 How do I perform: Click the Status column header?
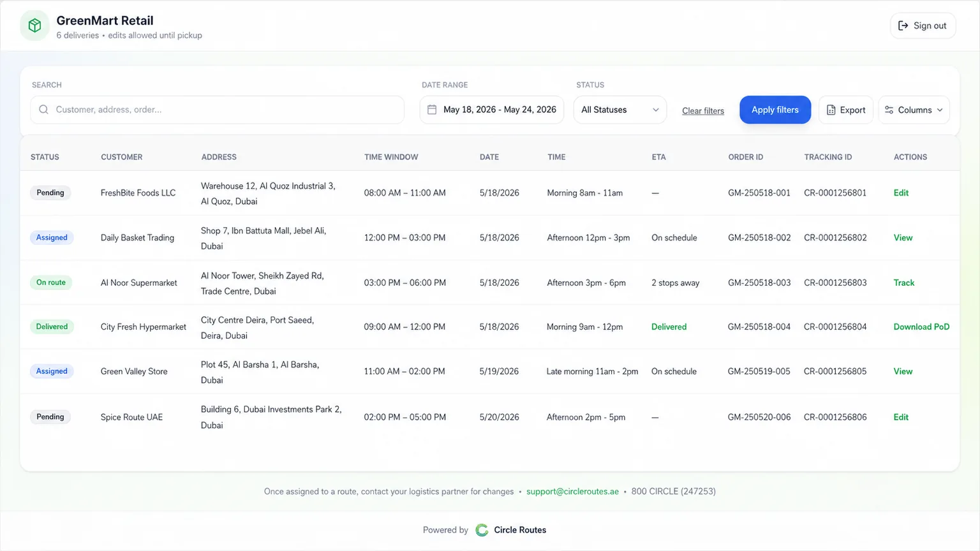[45, 157]
